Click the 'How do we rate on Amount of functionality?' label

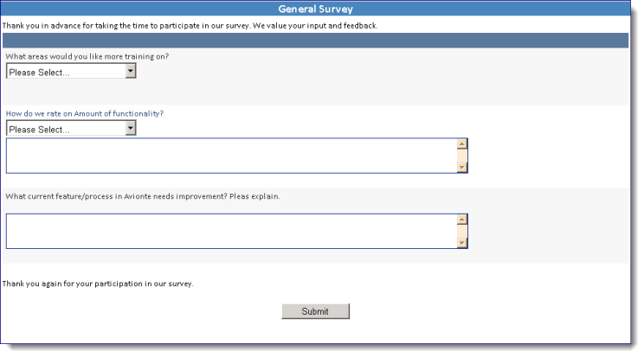(85, 113)
